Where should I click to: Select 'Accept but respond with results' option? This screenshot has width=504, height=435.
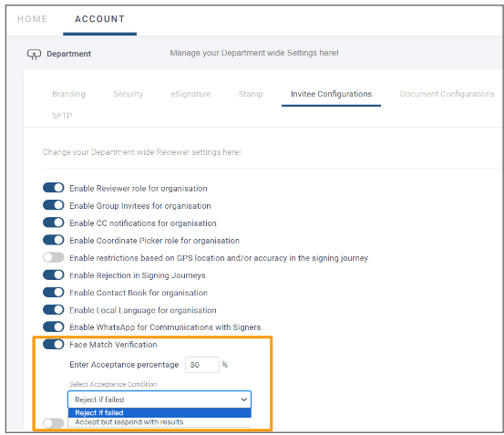[159, 422]
